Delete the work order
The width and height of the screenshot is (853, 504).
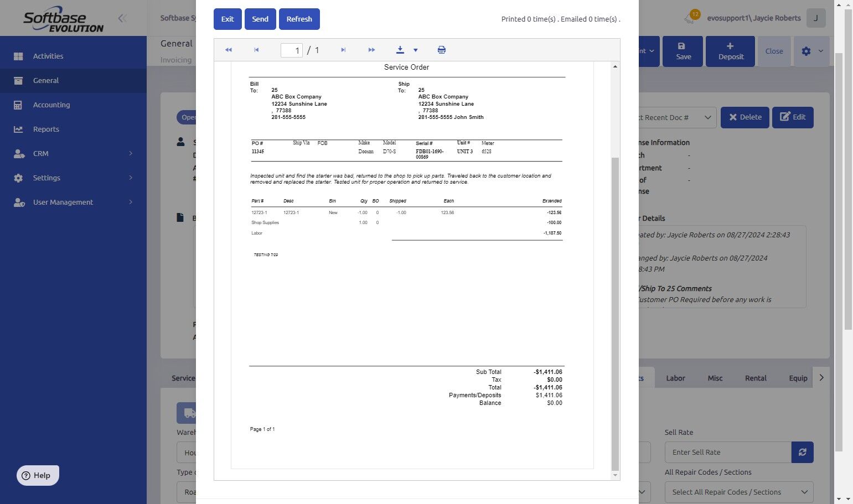tap(745, 117)
